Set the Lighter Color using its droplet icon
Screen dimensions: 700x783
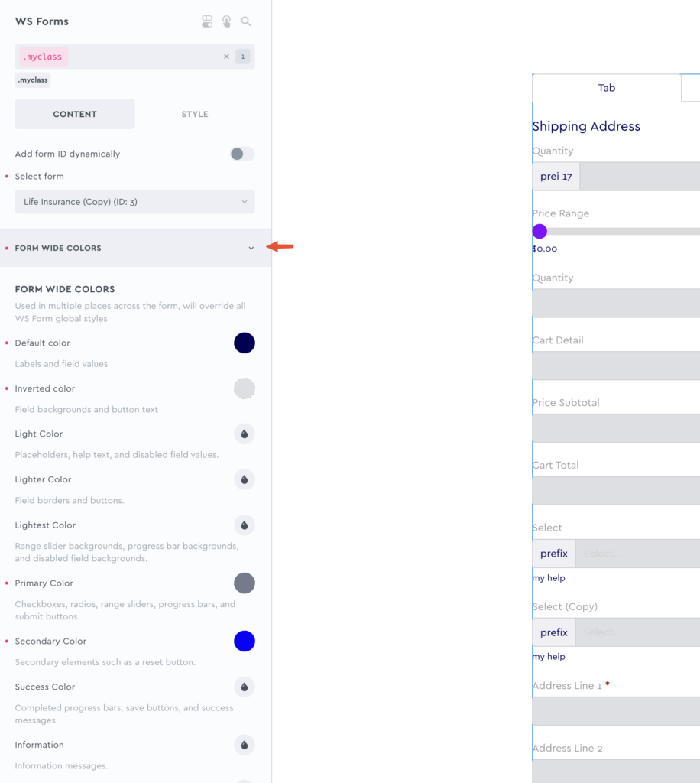click(x=245, y=480)
